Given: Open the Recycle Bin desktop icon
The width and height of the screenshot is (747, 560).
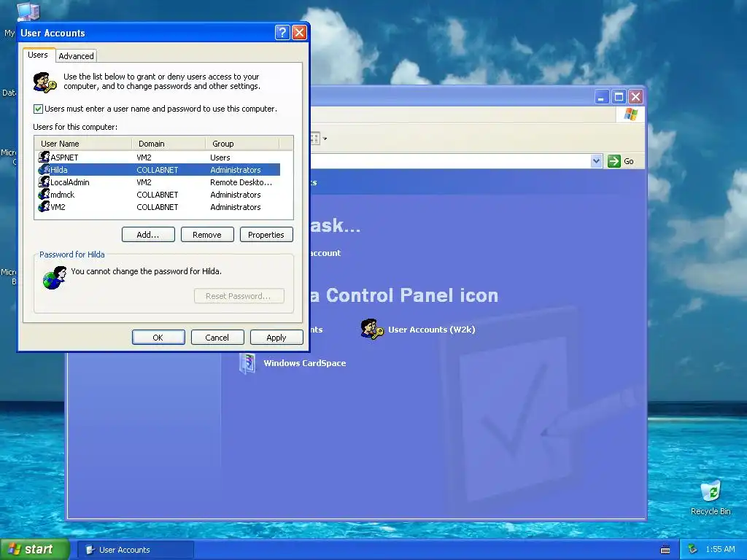Looking at the screenshot, I should pyautogui.click(x=711, y=491).
